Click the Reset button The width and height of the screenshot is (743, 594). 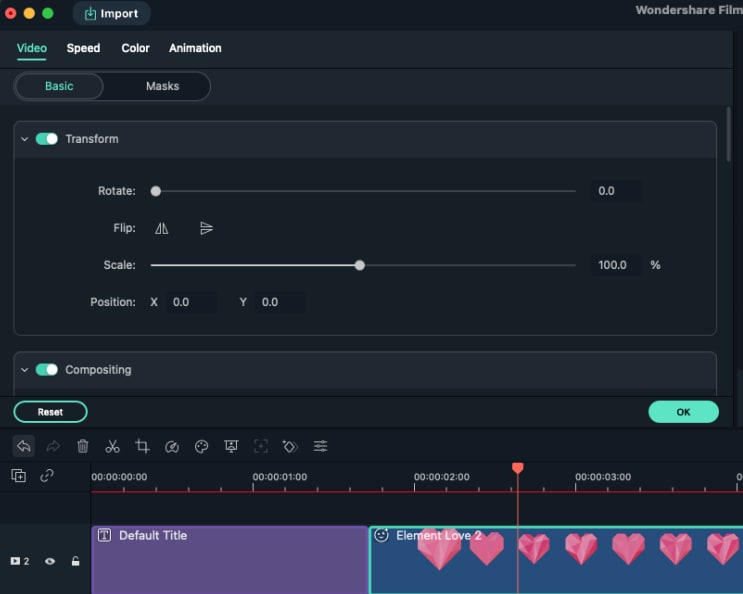(50, 412)
